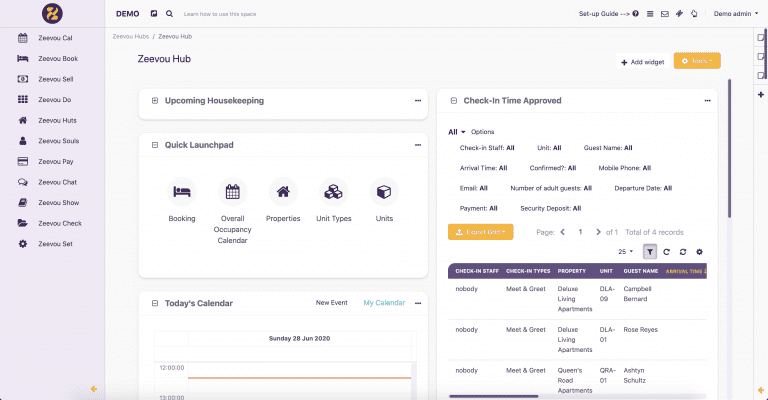Open grid settings gear icon
This screenshot has width=768, height=400.
[x=699, y=252]
